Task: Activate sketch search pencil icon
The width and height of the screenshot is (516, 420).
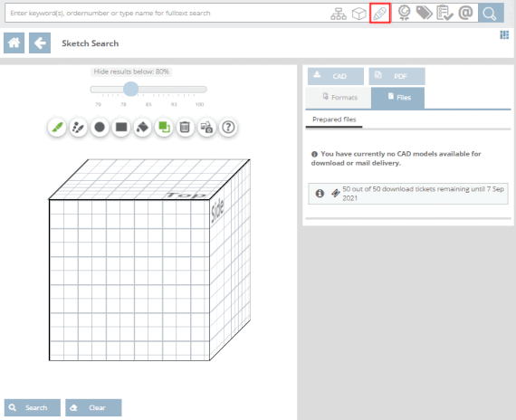Action: tap(380, 14)
